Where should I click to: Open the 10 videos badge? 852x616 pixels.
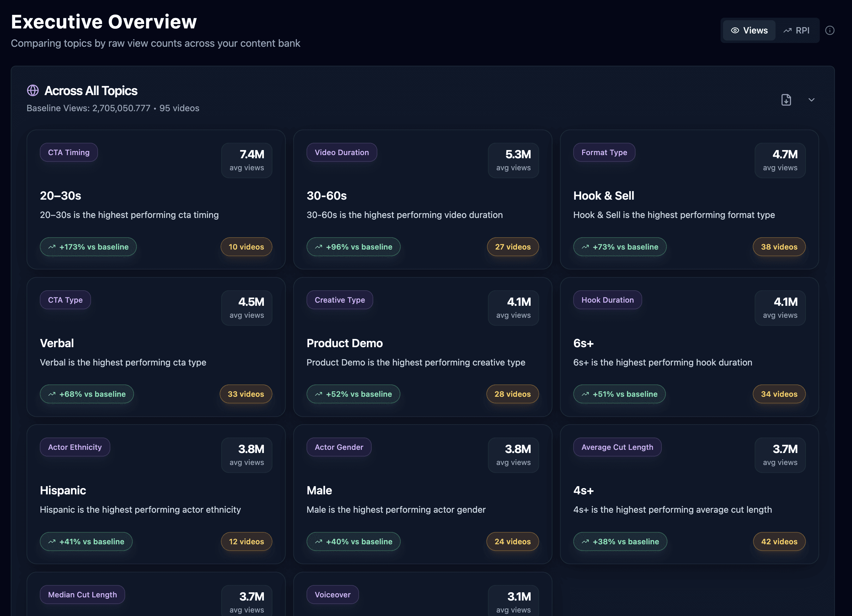[x=246, y=247]
